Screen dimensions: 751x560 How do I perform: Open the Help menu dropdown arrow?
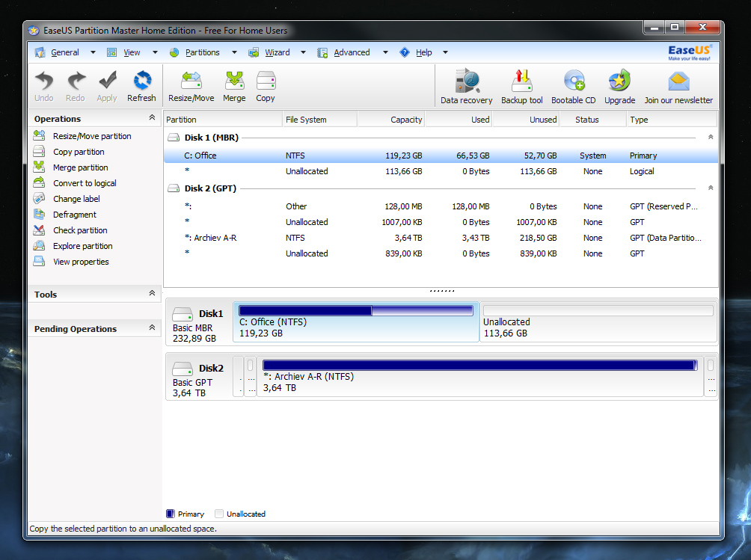point(445,52)
